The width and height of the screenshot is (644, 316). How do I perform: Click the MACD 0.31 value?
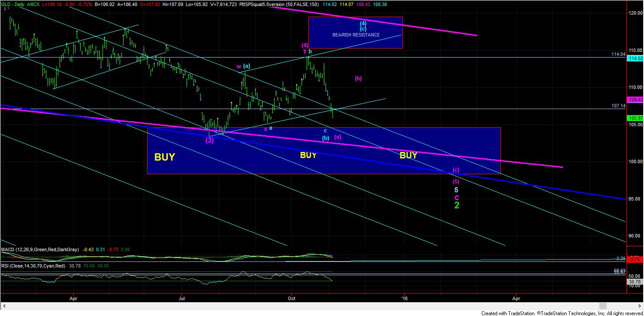tap(101, 249)
